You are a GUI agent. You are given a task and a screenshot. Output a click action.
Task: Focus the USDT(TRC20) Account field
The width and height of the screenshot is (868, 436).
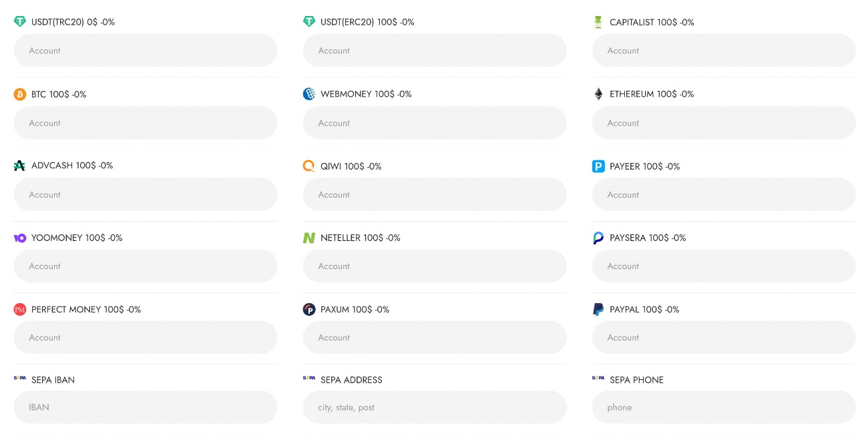coord(146,51)
